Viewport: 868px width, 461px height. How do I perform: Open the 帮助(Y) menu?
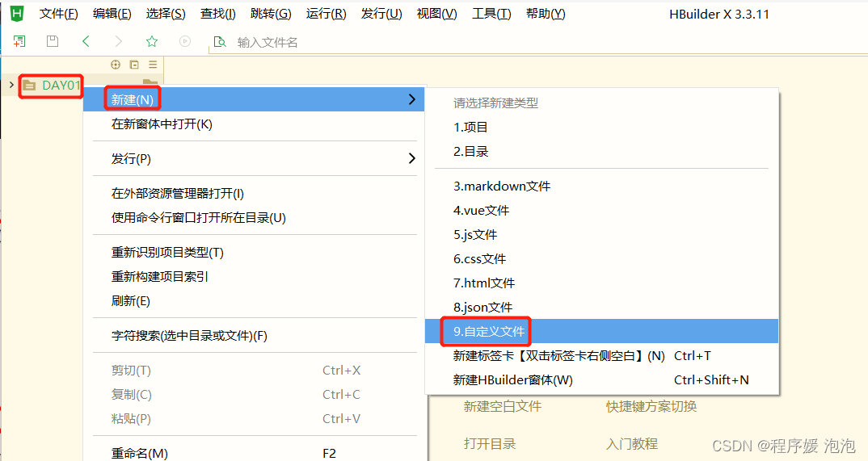coord(546,15)
